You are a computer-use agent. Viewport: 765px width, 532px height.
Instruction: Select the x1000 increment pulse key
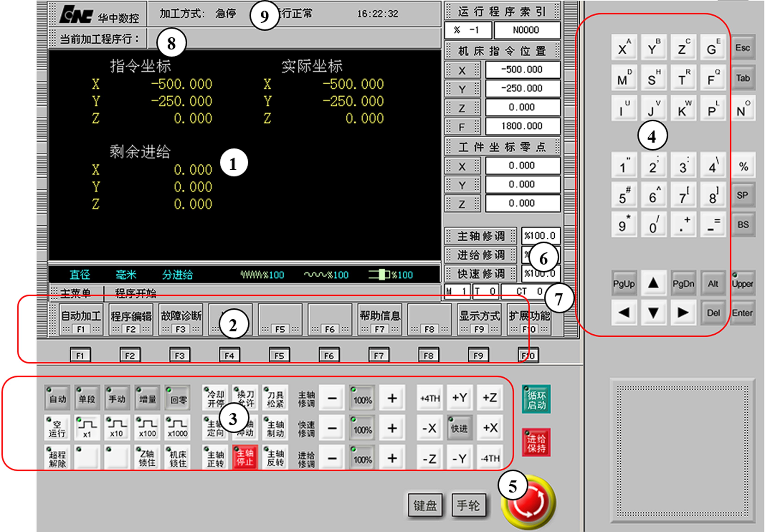pos(177,427)
